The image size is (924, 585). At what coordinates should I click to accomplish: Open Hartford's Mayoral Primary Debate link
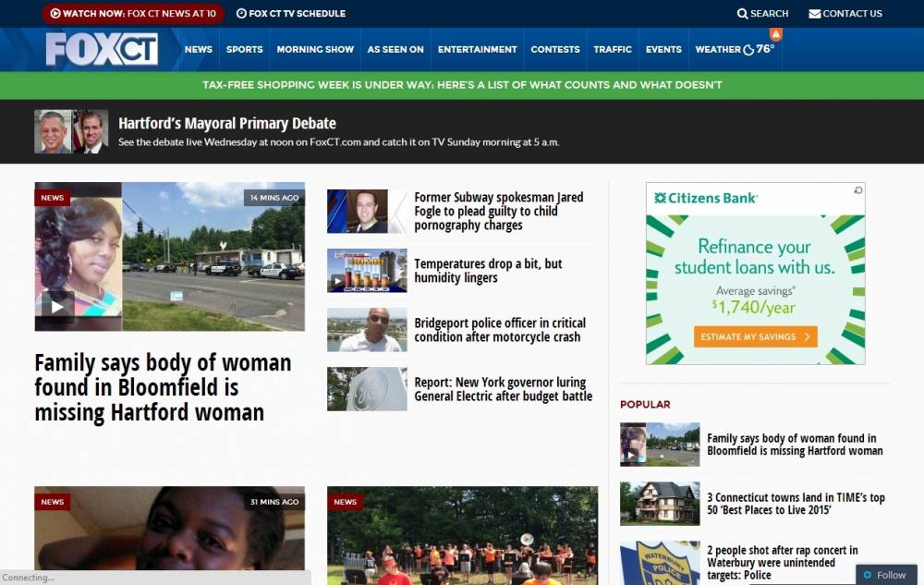click(x=226, y=123)
